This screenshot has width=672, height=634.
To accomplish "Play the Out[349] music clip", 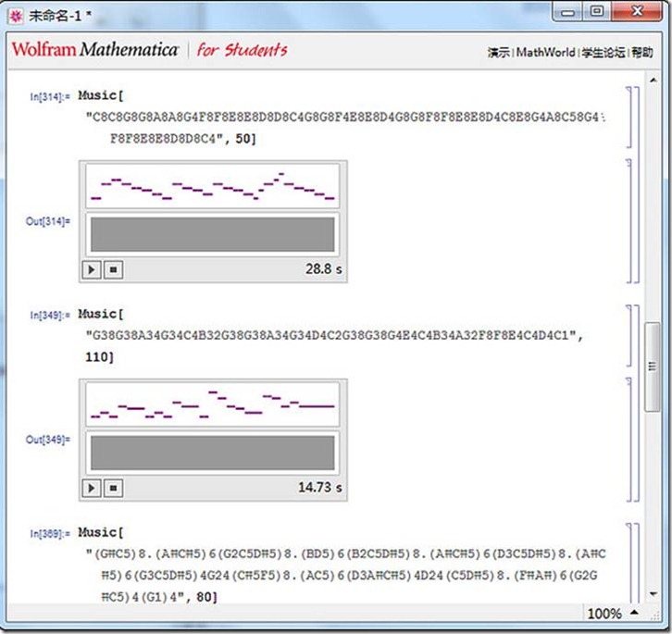I will [x=92, y=488].
